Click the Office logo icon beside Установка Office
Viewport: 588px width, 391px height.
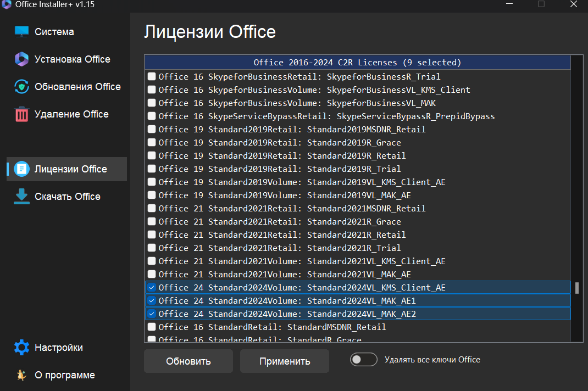click(21, 59)
